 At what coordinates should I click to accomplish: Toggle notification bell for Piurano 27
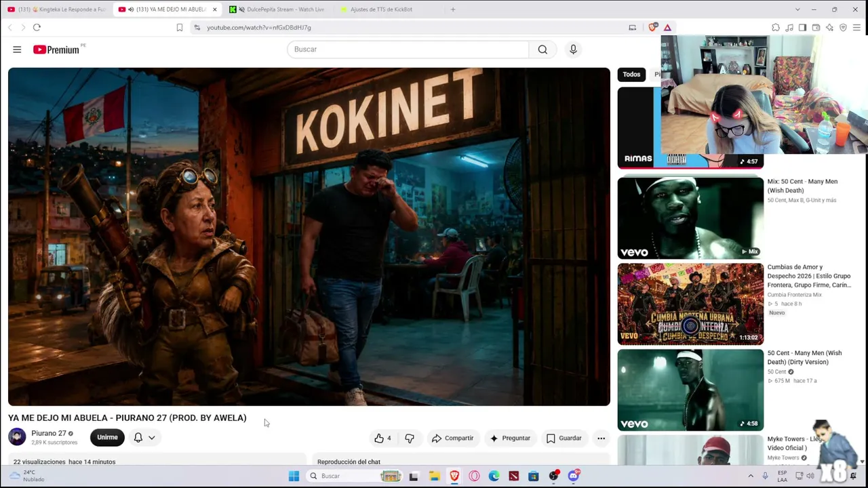tap(138, 438)
